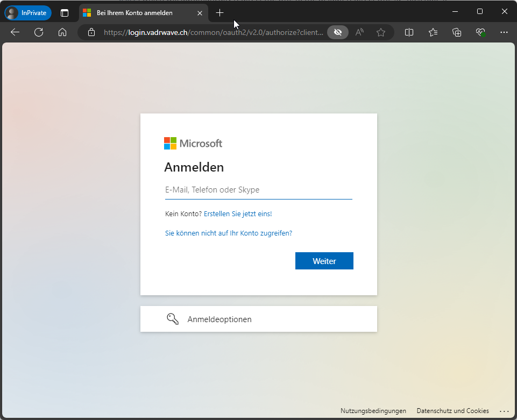
Task: Go back with the back arrow
Action: coord(15,32)
